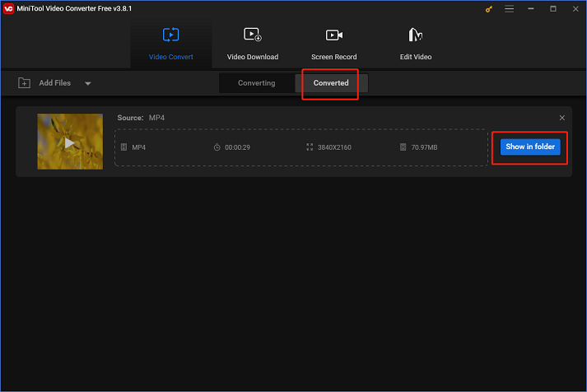Open the Video Convert tab
Screen dimensions: 587x392
point(170,44)
